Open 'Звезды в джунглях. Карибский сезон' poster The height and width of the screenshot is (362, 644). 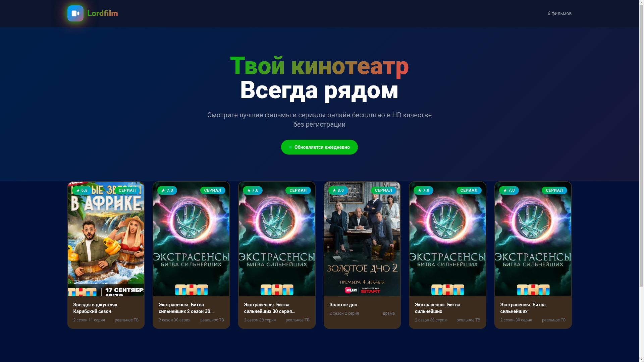(x=106, y=239)
